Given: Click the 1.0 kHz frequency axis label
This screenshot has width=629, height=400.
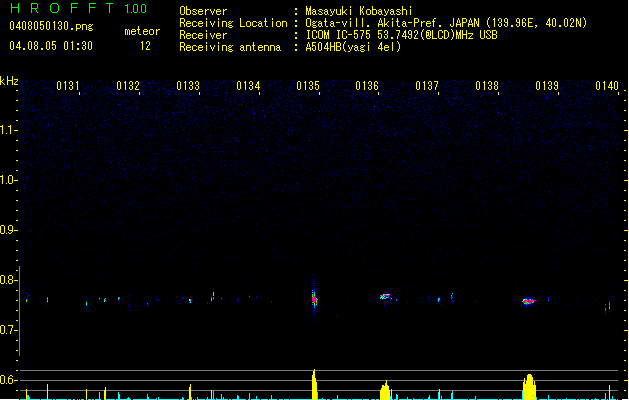Looking at the screenshot, I should (8, 180).
